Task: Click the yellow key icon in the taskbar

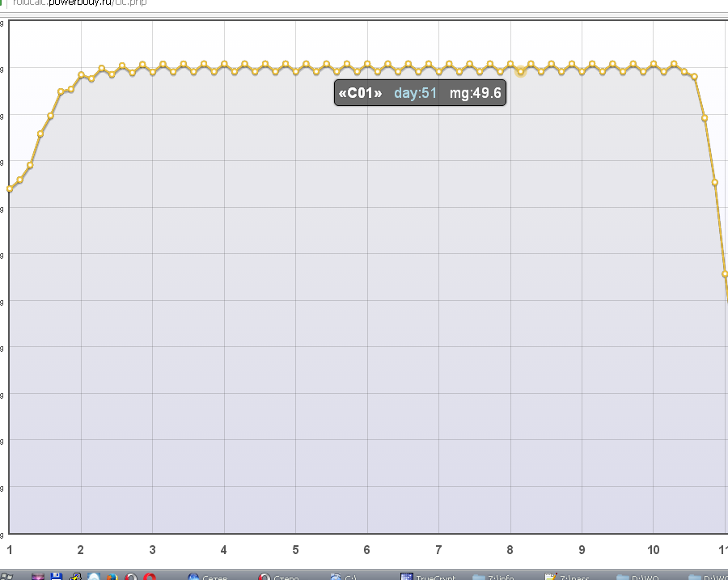Action: tap(75, 576)
